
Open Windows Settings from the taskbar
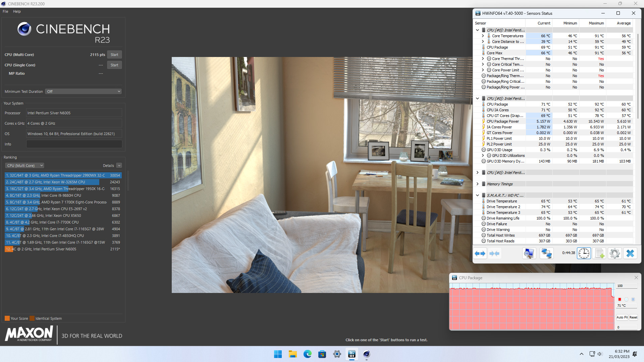(337, 354)
